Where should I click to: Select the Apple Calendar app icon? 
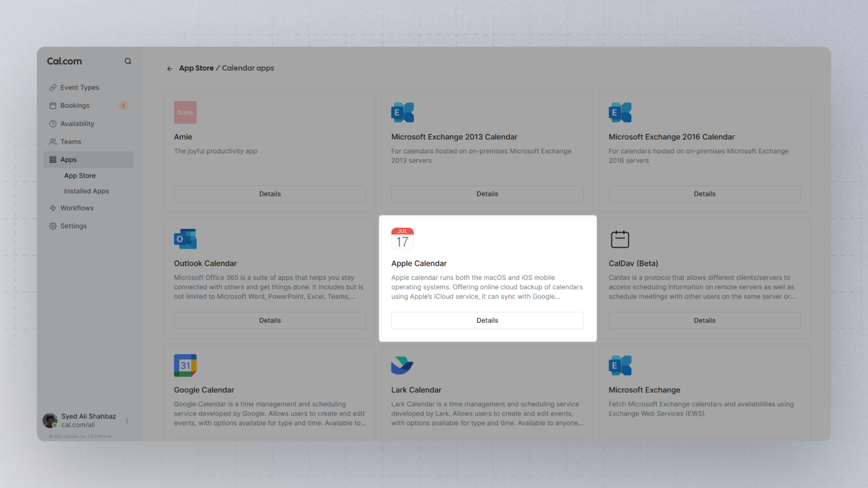(x=403, y=239)
